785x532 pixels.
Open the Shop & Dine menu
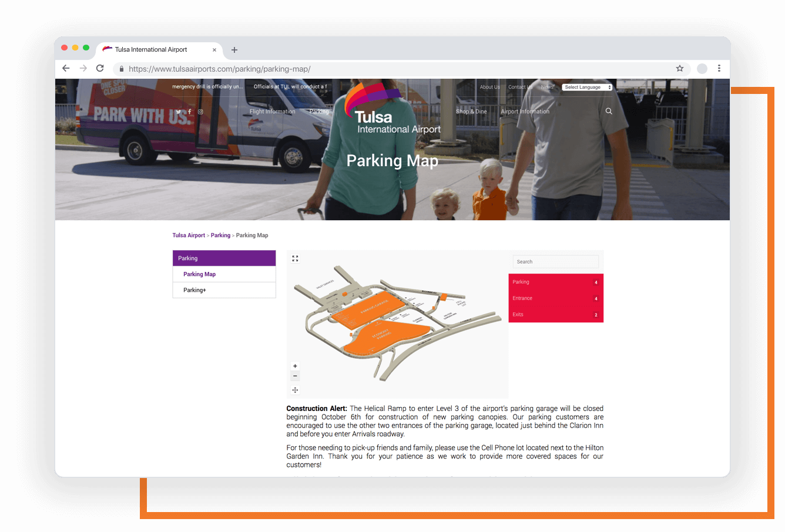[471, 112]
